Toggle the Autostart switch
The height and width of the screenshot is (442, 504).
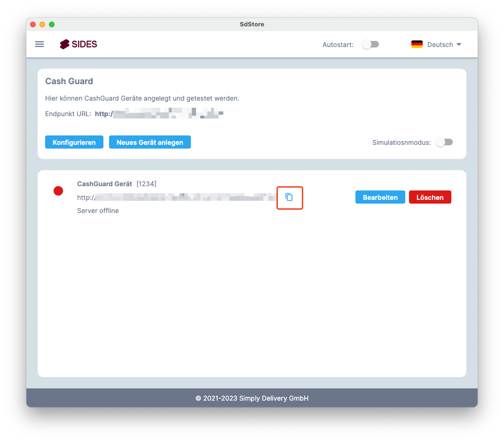(x=370, y=44)
